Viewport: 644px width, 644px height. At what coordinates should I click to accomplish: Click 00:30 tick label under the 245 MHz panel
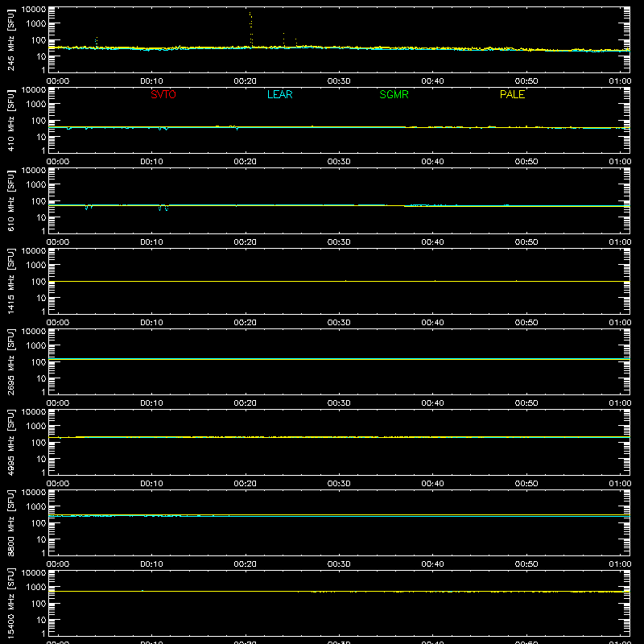click(x=339, y=81)
